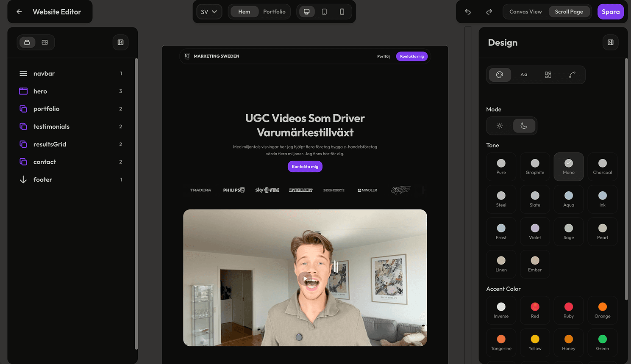Screen dimensions: 631x364
Task: Open the layout grid design tab
Action: (x=548, y=75)
